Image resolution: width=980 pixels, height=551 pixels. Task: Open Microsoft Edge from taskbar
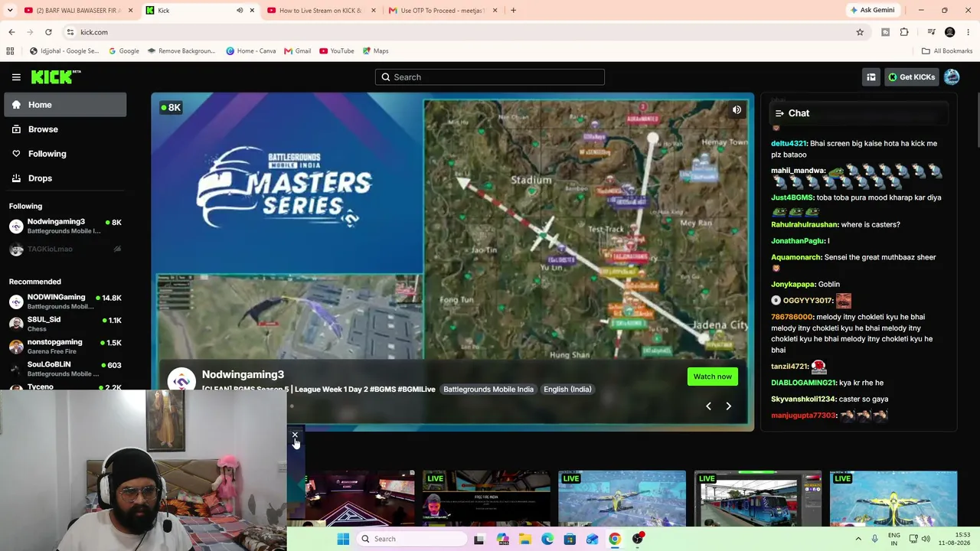547,539
